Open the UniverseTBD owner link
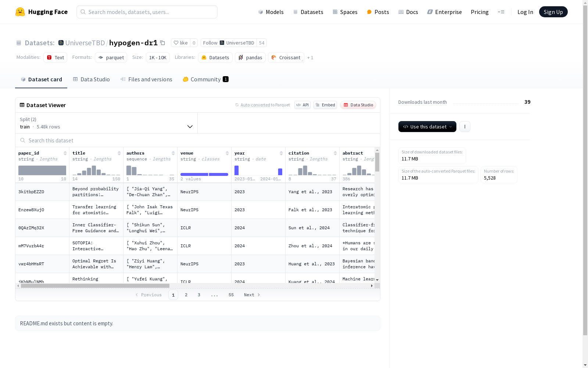588x368 pixels. (85, 43)
